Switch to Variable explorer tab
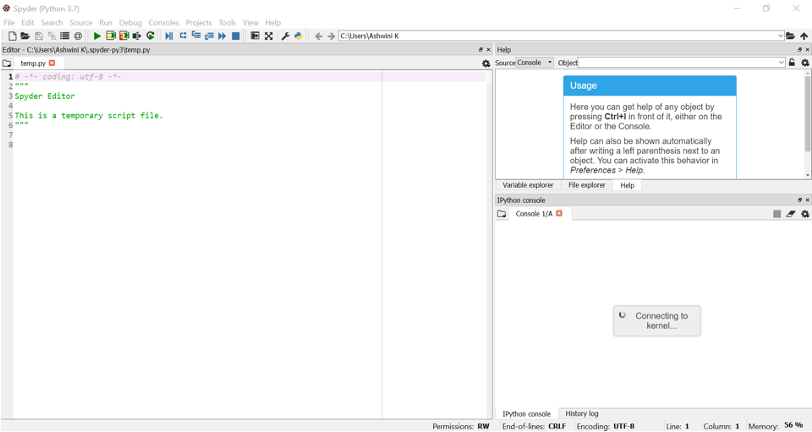 pos(528,185)
